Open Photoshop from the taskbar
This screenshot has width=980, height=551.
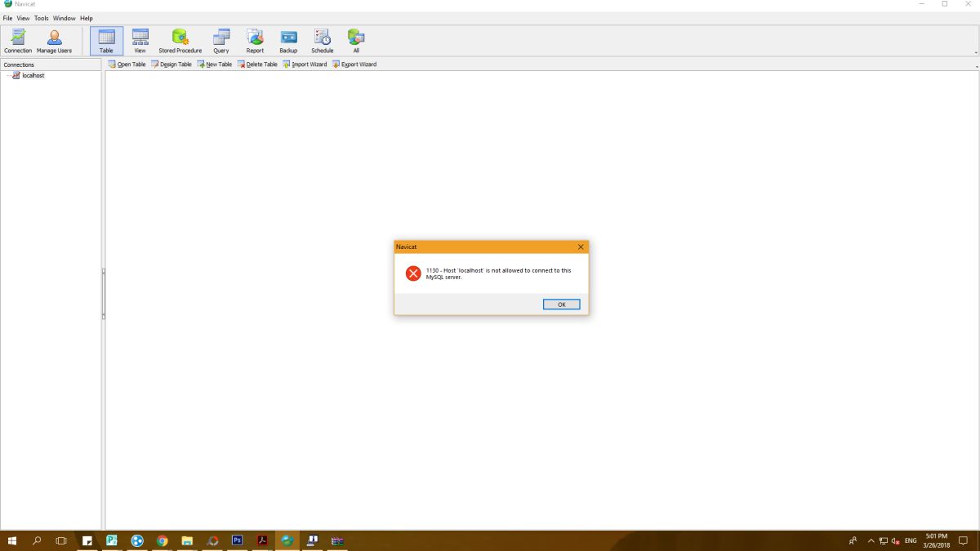(237, 540)
